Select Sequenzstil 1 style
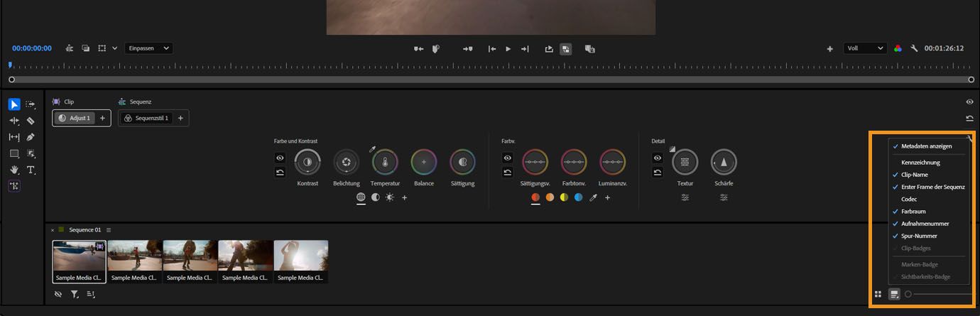The image size is (980, 316). (147, 118)
